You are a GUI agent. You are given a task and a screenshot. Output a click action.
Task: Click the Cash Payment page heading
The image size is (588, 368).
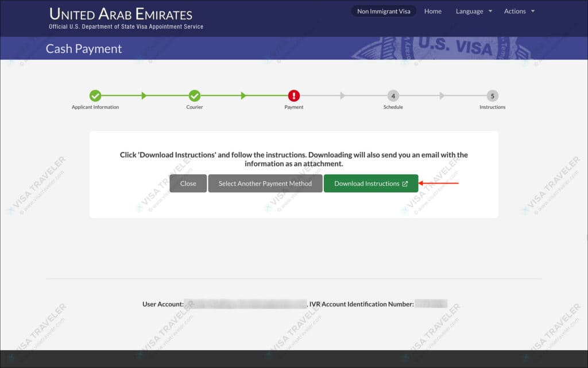click(x=84, y=49)
